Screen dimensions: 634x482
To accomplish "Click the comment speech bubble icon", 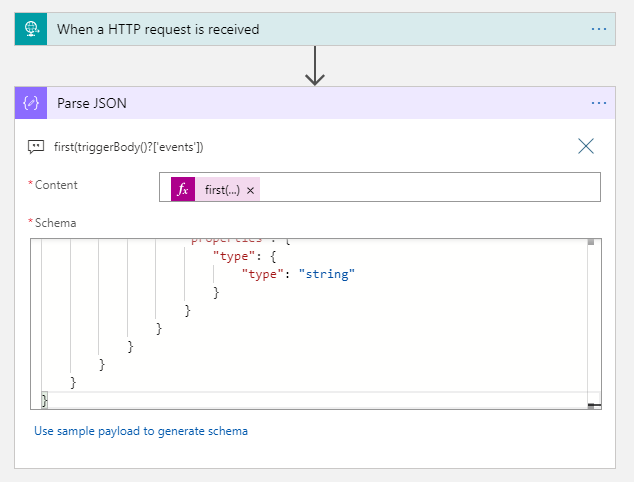I will point(36,147).
